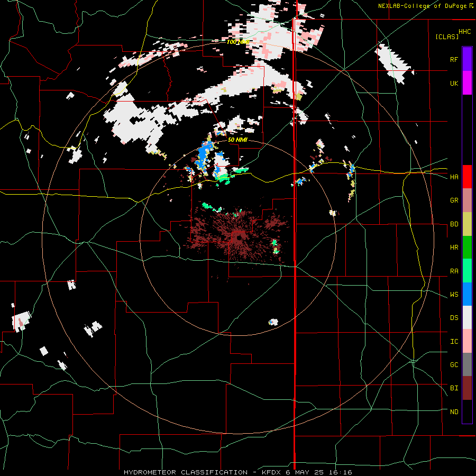Click the 100 NMI range ring label
The height and width of the screenshot is (476, 476).
238,42
